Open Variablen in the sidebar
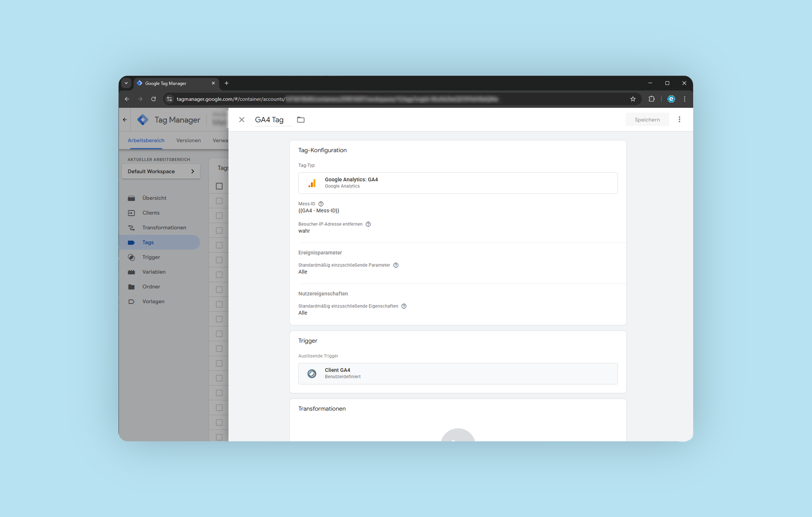The height and width of the screenshot is (517, 812). pyautogui.click(x=154, y=272)
